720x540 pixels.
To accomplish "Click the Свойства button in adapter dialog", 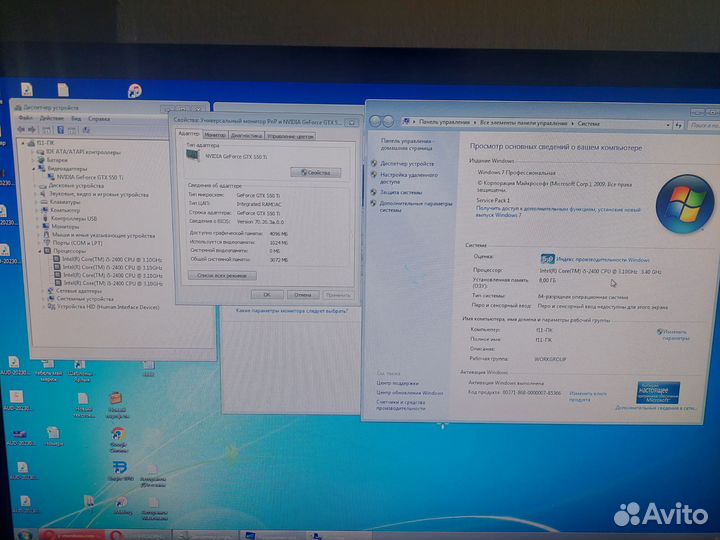I will [315, 173].
